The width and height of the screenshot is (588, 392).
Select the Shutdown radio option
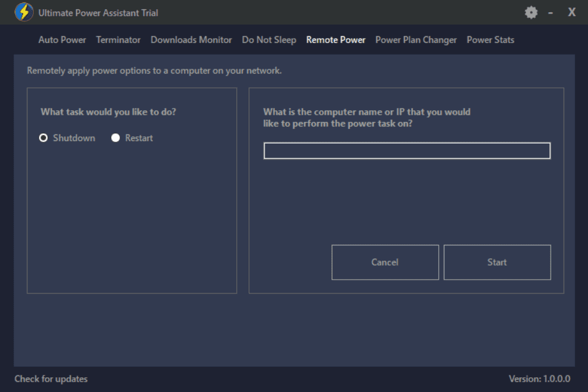44,138
